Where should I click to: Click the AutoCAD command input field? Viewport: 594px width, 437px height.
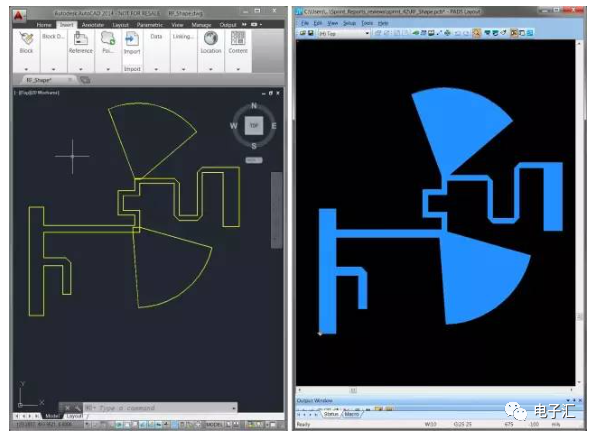click(159, 408)
